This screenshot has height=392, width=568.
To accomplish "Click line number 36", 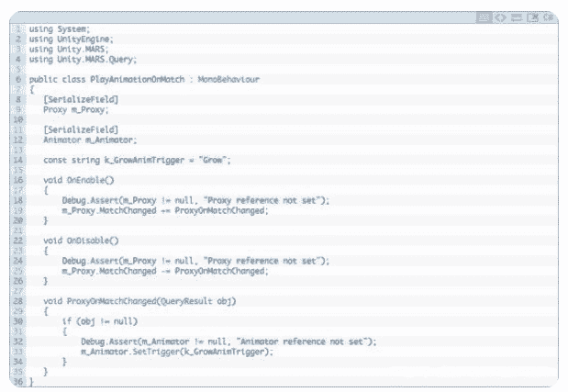I will click(18, 382).
